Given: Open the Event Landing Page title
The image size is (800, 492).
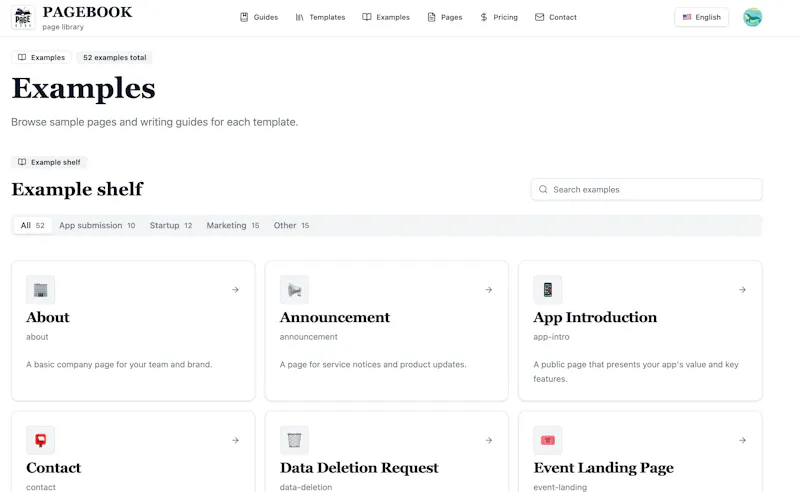Looking at the screenshot, I should click(x=604, y=468).
